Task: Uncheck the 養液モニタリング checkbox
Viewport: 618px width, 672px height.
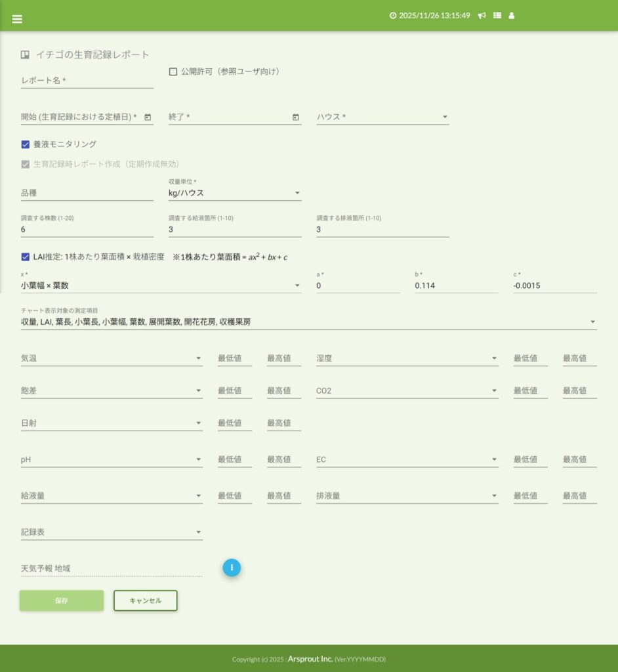Action: (26, 144)
